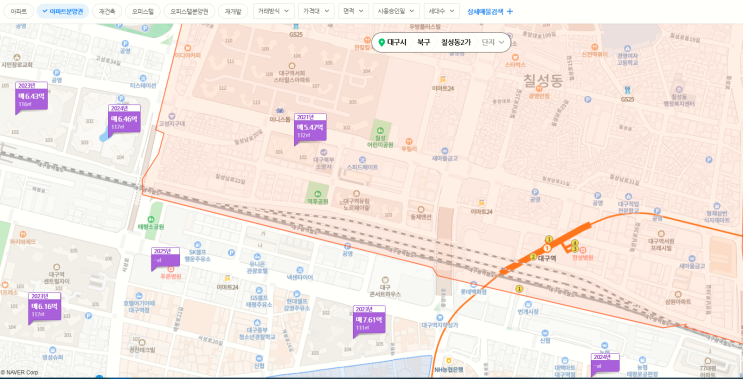Click the 칠성어린이공원 park icon
743x379 pixels.
[x=380, y=130]
